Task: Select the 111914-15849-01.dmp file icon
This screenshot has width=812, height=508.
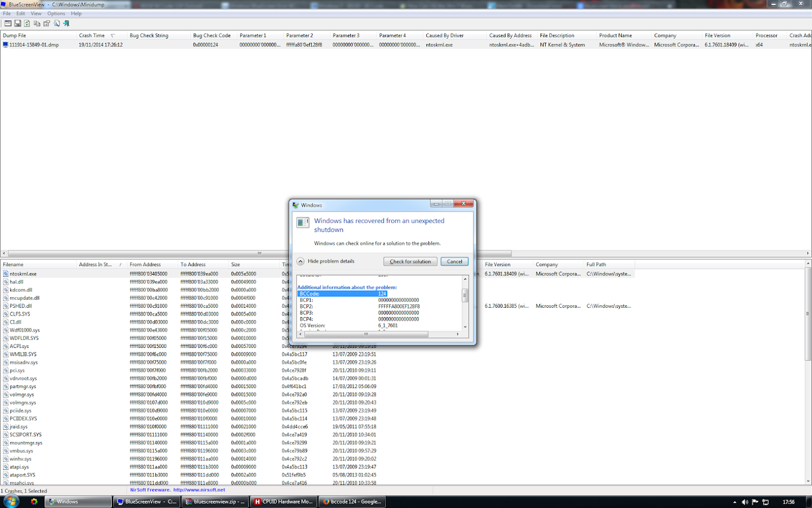Action: 6,45
